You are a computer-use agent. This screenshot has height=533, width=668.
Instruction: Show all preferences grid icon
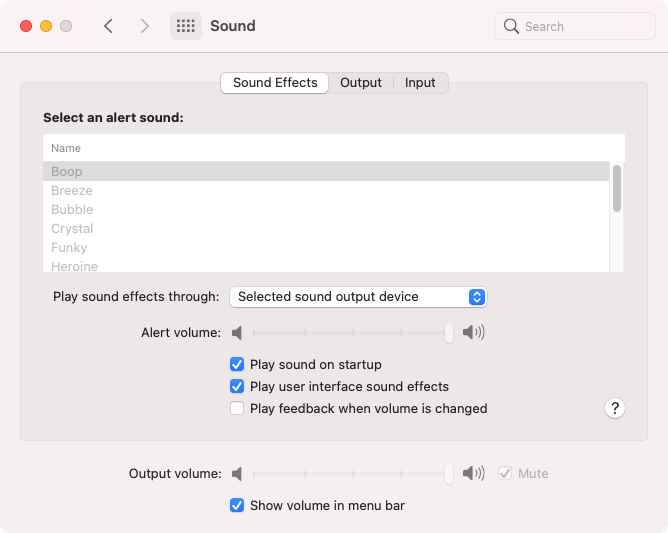[x=186, y=26]
